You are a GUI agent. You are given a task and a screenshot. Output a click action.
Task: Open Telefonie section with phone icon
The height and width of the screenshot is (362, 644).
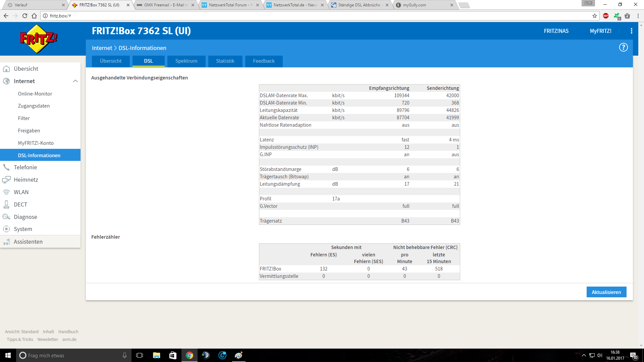[25, 167]
